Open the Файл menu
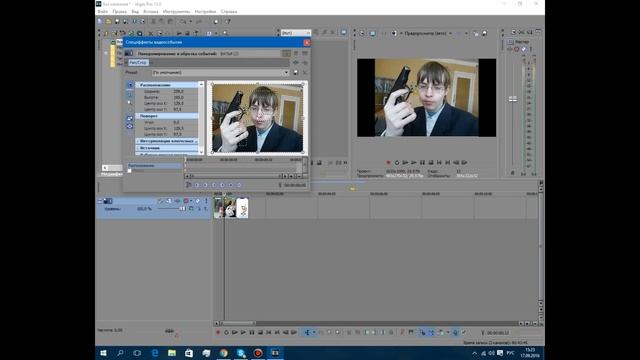This screenshot has width=640, height=360. [x=103, y=11]
